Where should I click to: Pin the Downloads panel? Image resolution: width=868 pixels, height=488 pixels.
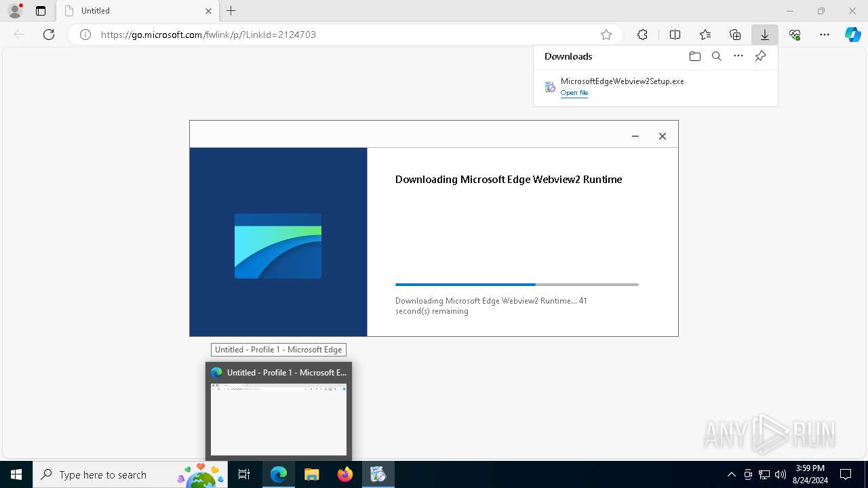point(760,56)
